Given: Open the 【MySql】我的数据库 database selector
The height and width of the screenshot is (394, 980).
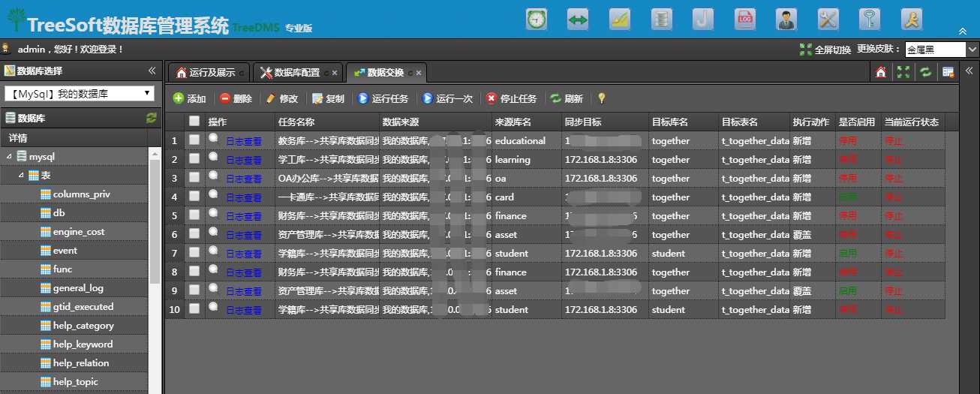Looking at the screenshot, I should click(80, 94).
